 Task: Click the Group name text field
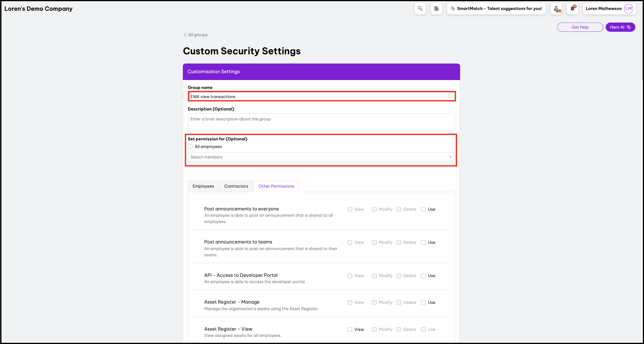(x=322, y=97)
